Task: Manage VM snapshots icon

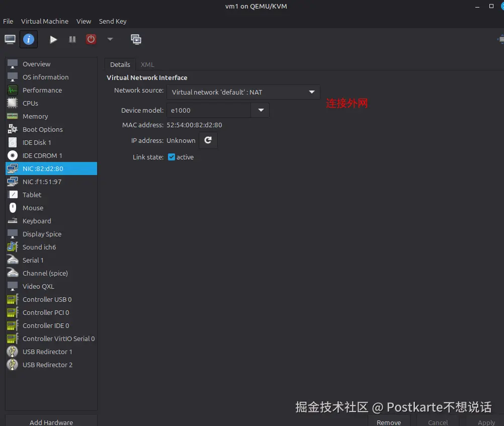Action: click(x=136, y=39)
